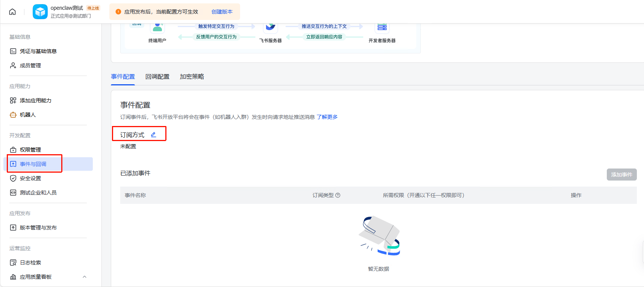Switch to the 加密策略 tab
Image resolution: width=644 pixels, height=287 pixels.
[192, 77]
